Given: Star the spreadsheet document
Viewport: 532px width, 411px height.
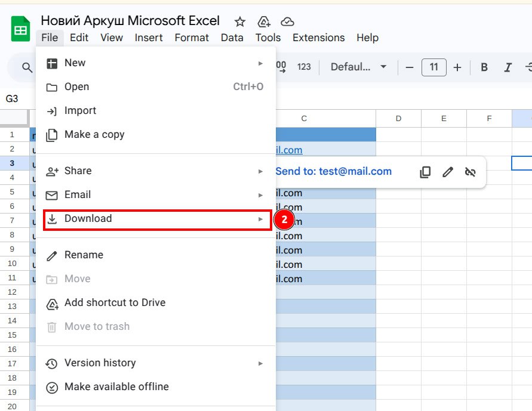Looking at the screenshot, I should tap(240, 22).
